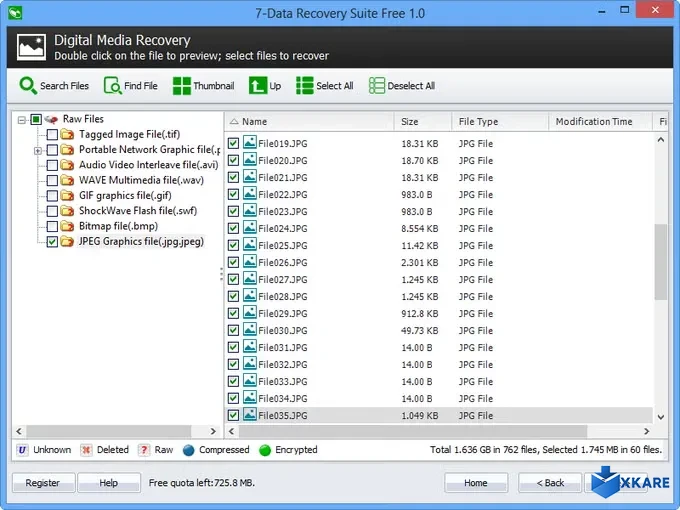Click the file list horizontal scrollbar thumb
This screenshot has width=680, height=510.
(x=413, y=431)
